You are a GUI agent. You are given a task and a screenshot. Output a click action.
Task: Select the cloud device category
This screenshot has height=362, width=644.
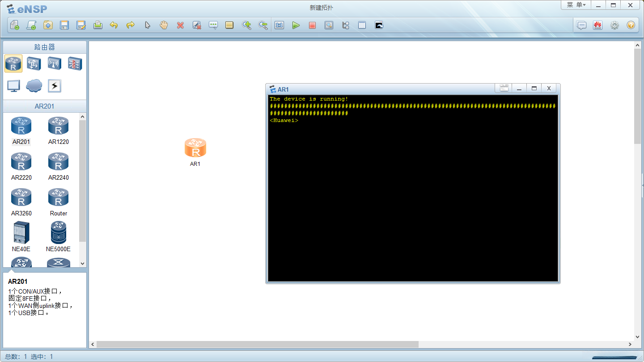click(34, 86)
